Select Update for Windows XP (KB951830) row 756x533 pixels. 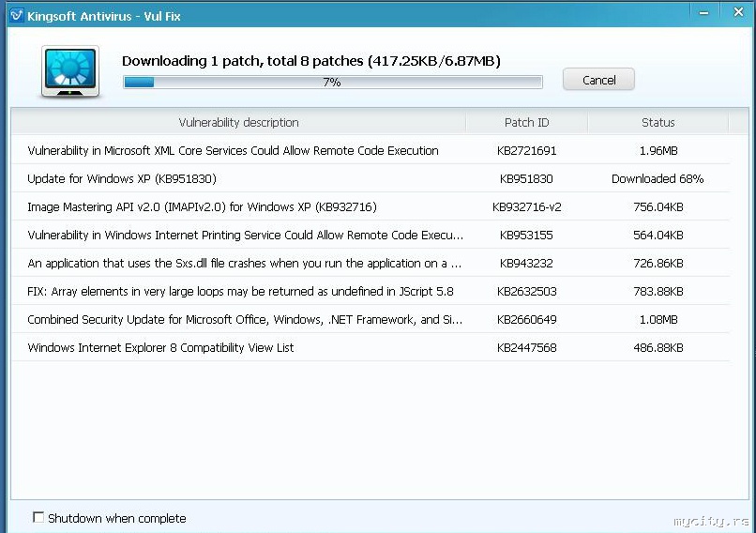point(370,178)
